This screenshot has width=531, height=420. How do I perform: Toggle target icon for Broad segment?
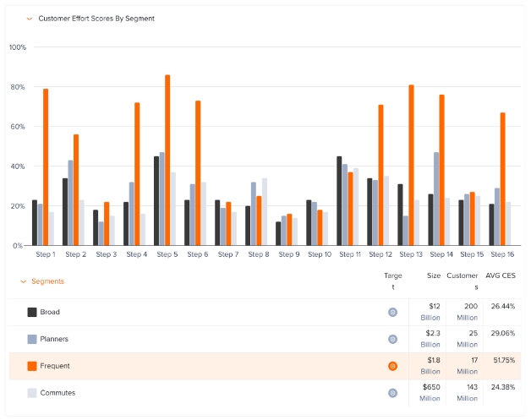point(392,312)
